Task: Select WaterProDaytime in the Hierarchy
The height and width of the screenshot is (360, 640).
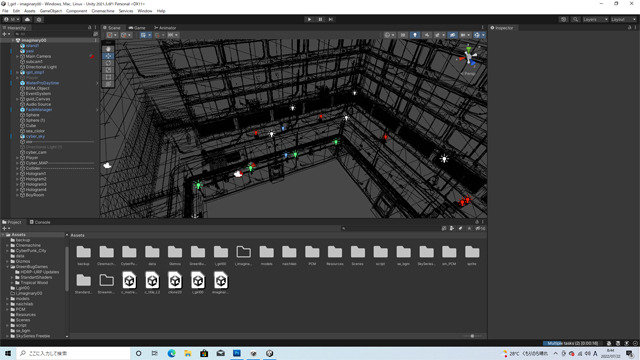Action: click(42, 83)
